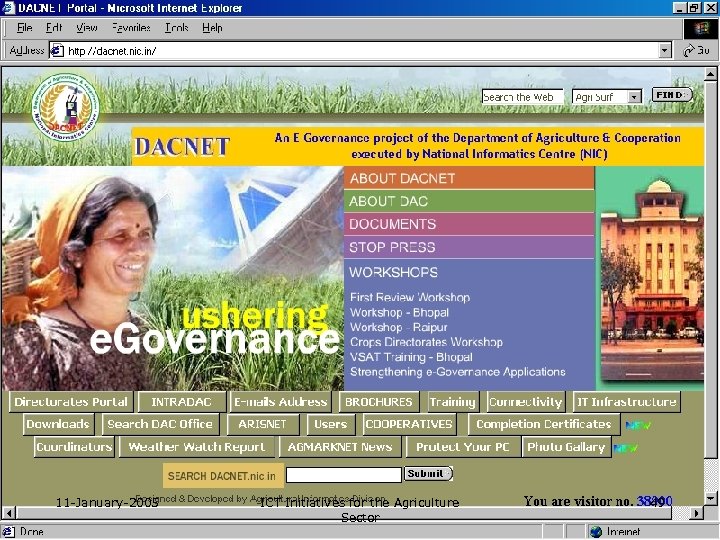Screen dimensions: 720x540
Task: Click the horizontal scrollbar right arrow
Action: [697, 512]
